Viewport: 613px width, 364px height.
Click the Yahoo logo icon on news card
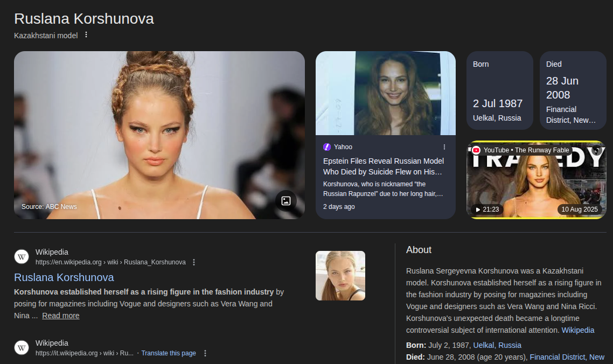(327, 147)
